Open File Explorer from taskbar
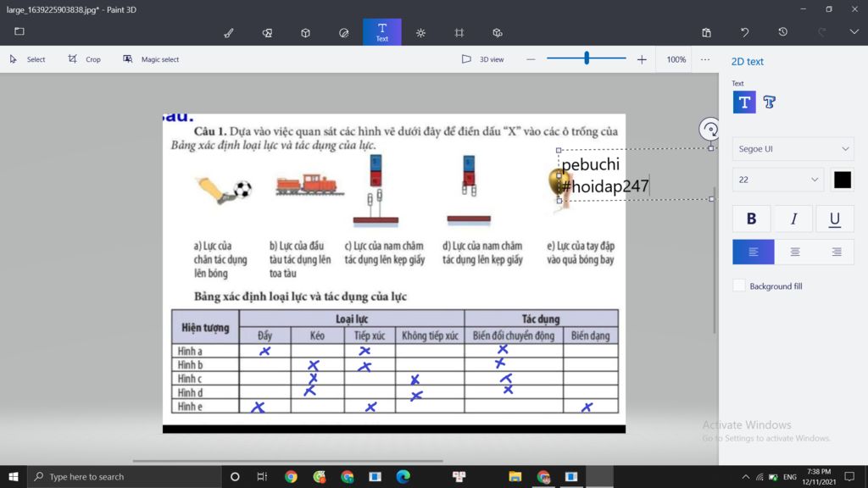 (515, 476)
